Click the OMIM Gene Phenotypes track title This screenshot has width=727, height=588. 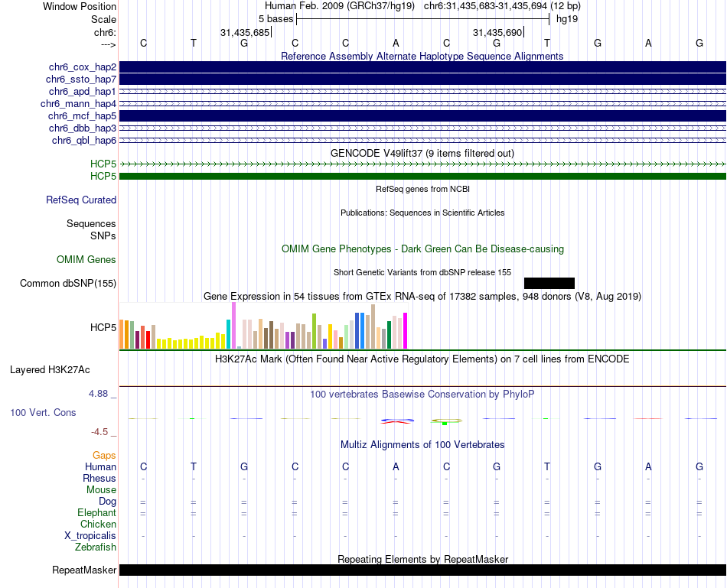422,249
